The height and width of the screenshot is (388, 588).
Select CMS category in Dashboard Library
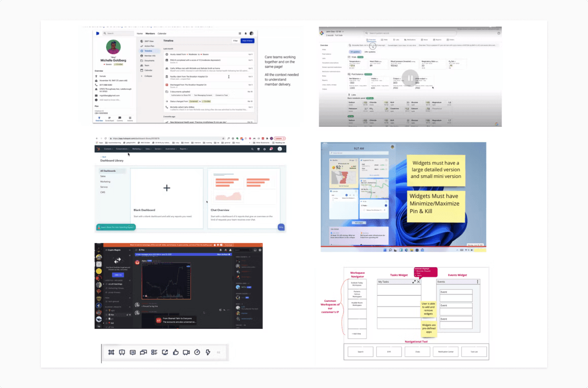(x=103, y=192)
